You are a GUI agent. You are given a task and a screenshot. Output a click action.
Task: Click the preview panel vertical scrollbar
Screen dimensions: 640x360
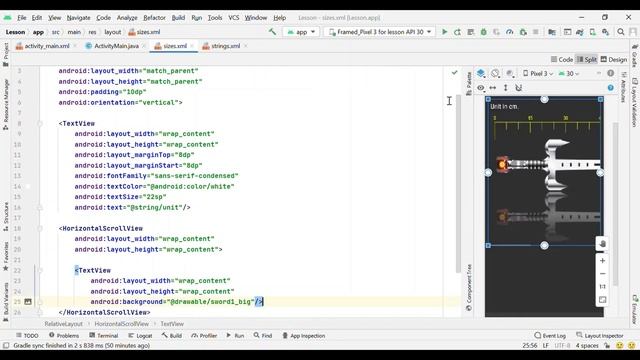[616, 204]
